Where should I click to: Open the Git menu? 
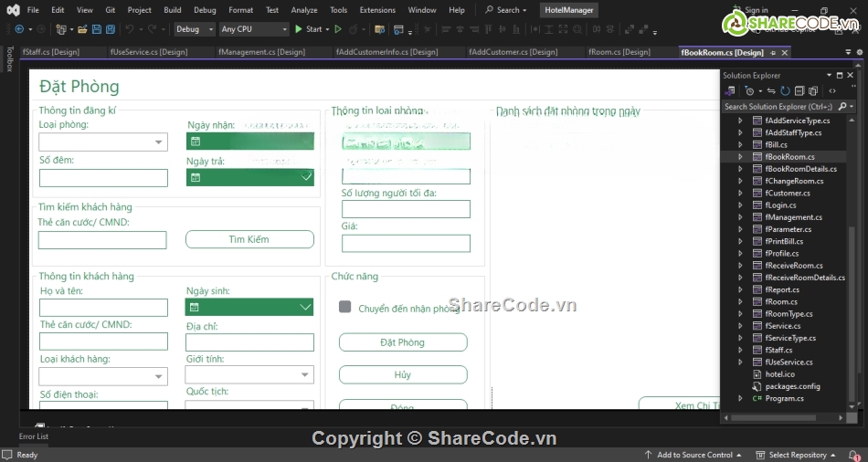point(111,10)
